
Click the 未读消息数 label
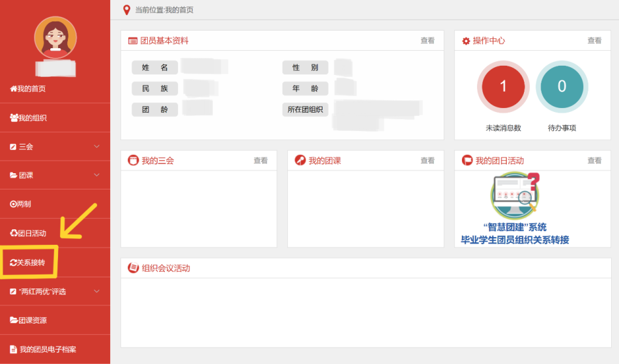pyautogui.click(x=503, y=128)
